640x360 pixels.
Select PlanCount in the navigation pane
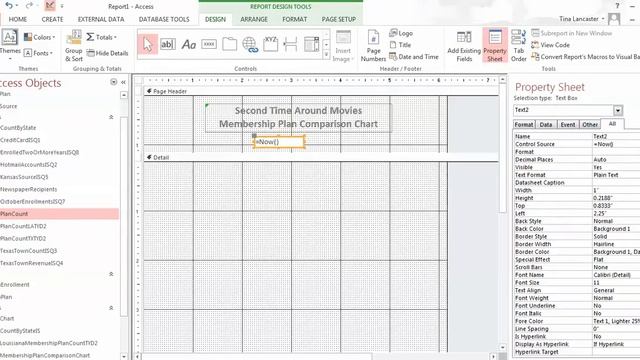tap(59, 213)
